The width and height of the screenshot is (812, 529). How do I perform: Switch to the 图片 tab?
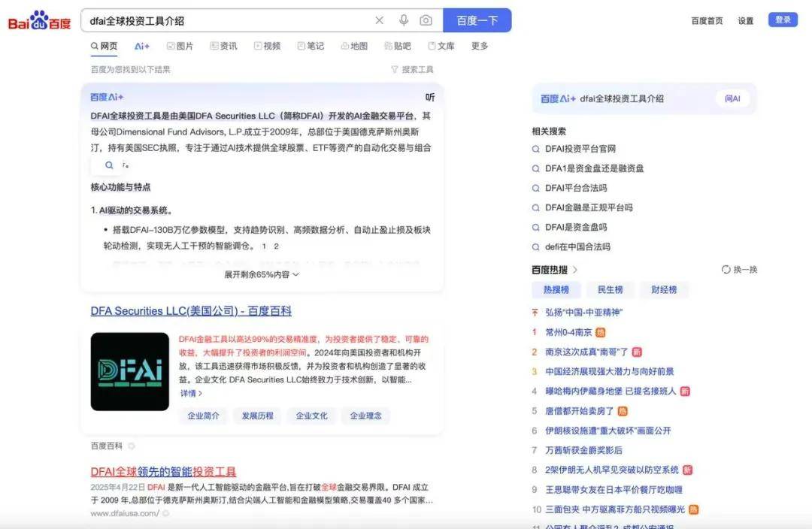tap(180, 46)
